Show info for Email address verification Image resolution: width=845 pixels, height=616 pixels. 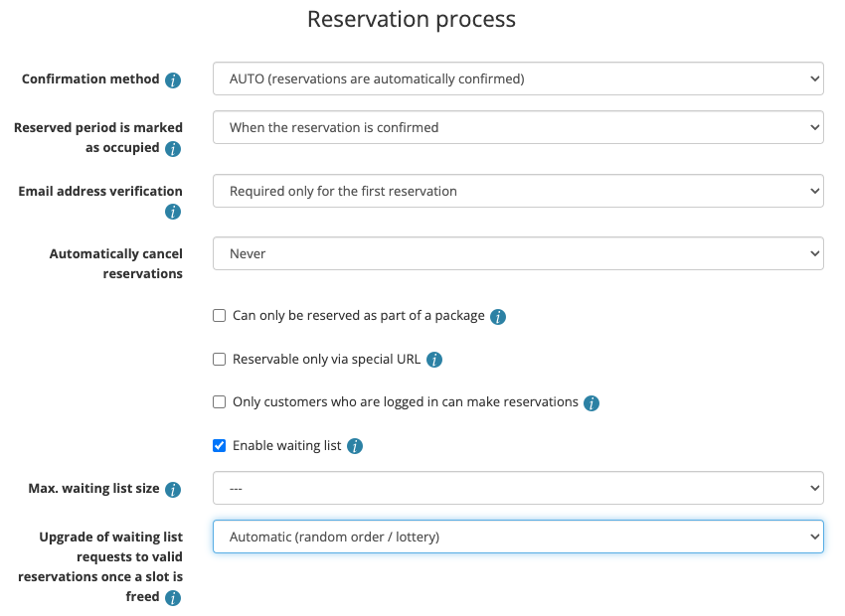pyautogui.click(x=173, y=212)
